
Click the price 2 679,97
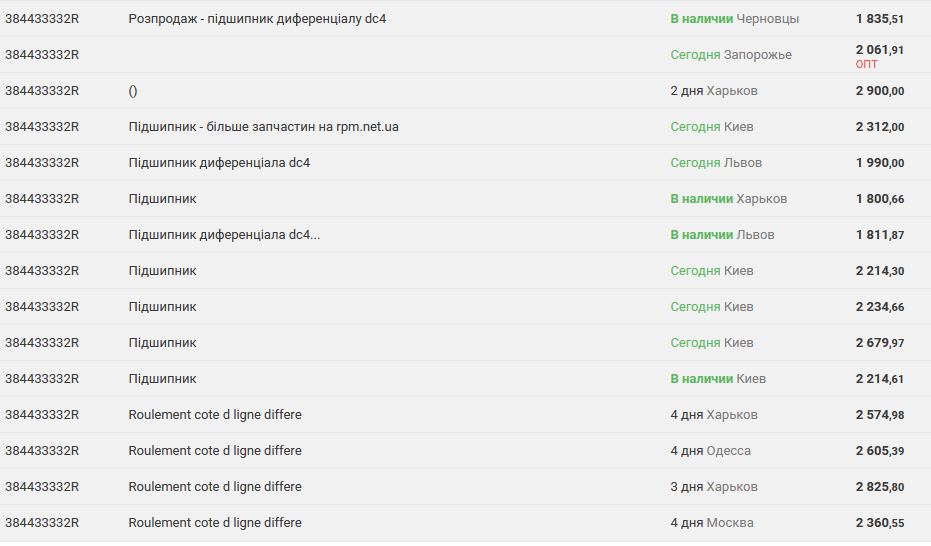879,343
